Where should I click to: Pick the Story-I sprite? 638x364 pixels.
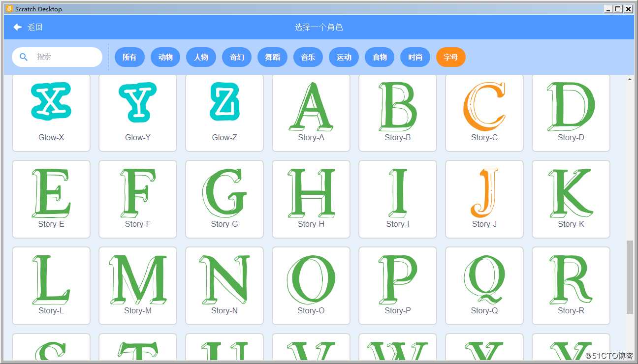[x=398, y=199]
